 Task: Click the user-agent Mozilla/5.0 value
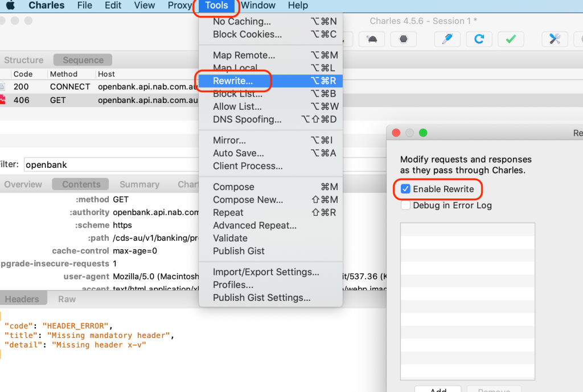click(x=156, y=277)
